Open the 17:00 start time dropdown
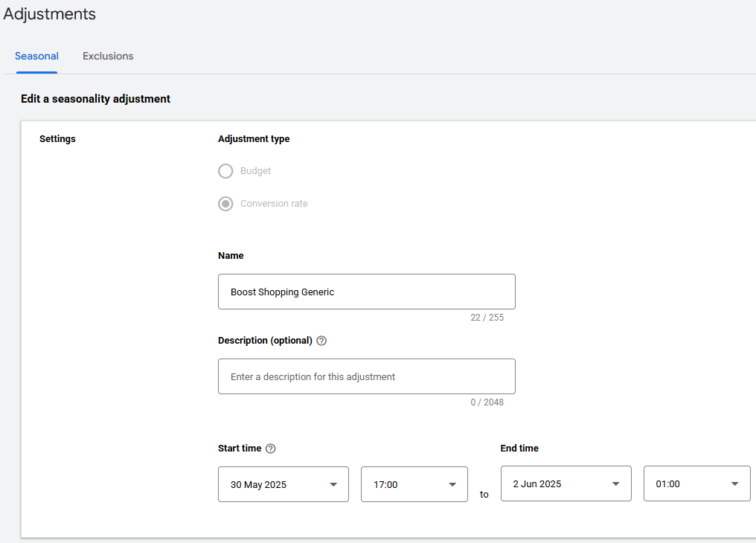 click(414, 484)
